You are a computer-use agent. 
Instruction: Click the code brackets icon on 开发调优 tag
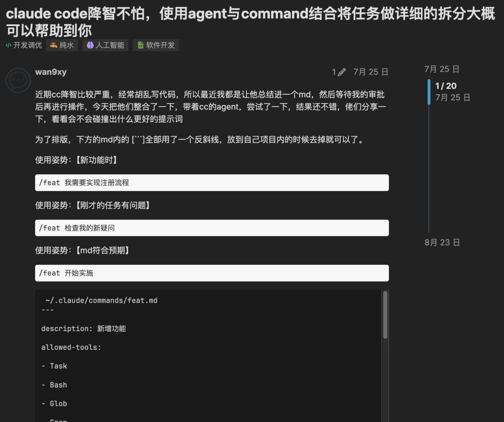(8, 45)
